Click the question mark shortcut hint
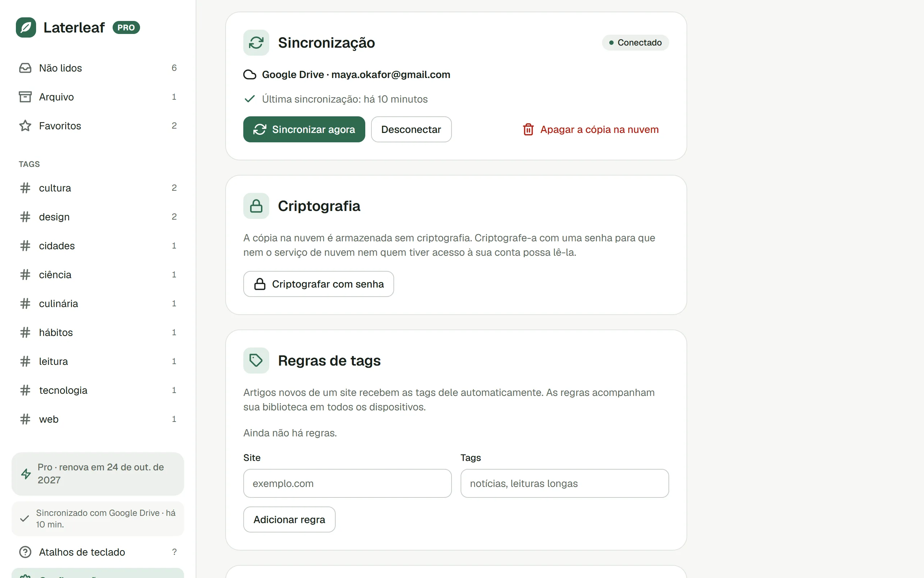 point(174,552)
